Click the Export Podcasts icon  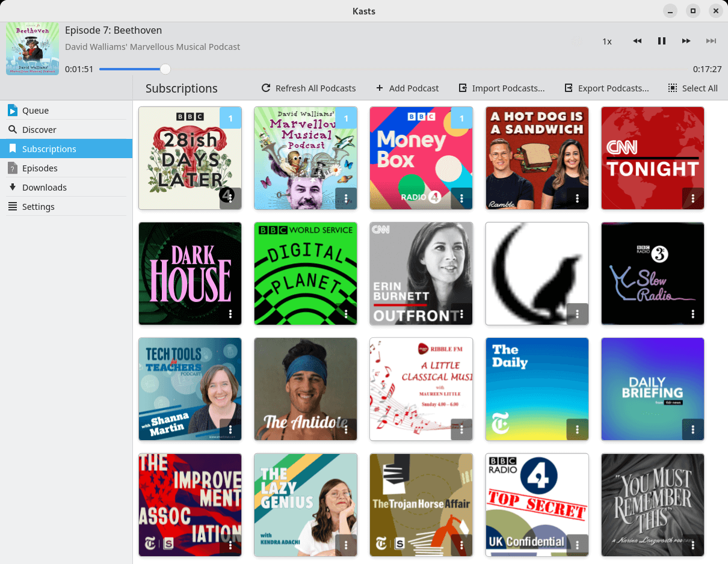[567, 88]
